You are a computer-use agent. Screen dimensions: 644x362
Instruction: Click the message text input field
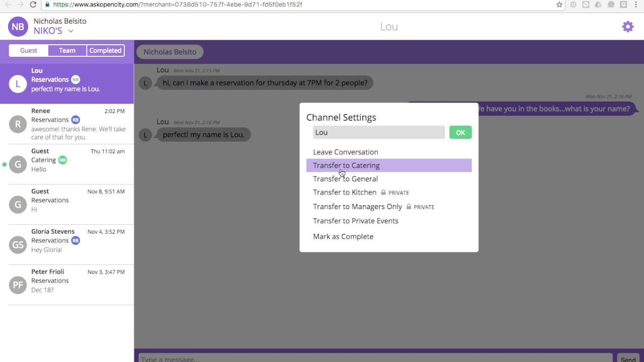pos(375,358)
